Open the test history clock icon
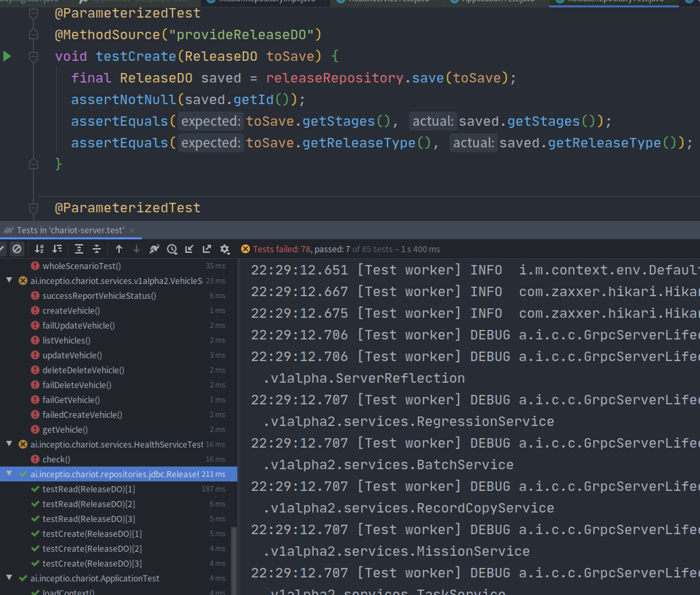This screenshot has height=595, width=700. [x=172, y=249]
